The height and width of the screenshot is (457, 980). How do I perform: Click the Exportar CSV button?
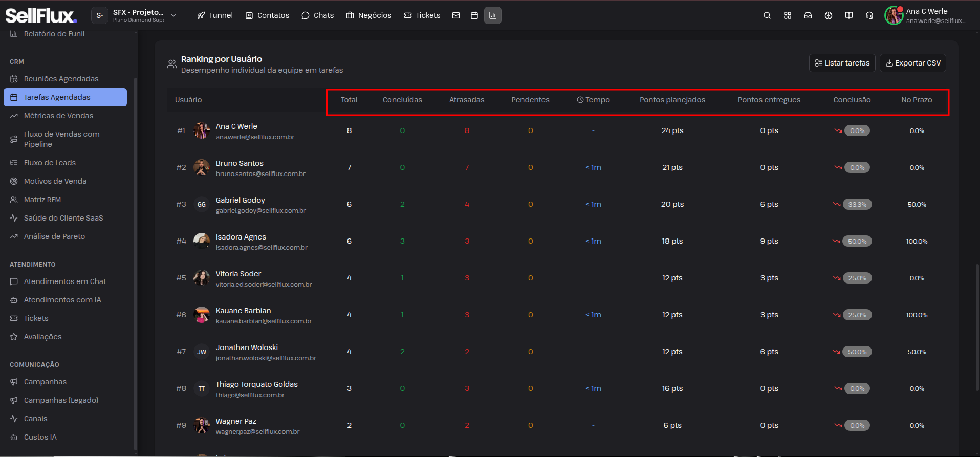point(913,63)
